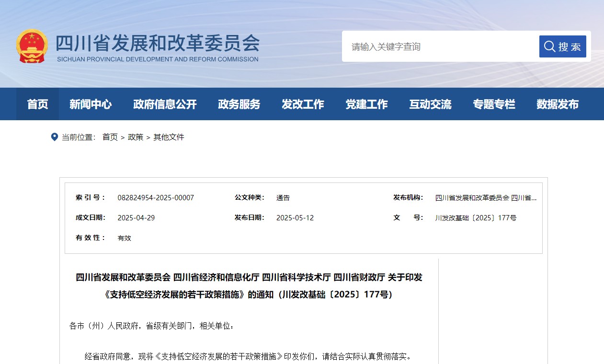
Task: Click 政策 breadcrumb link
Action: click(135, 137)
